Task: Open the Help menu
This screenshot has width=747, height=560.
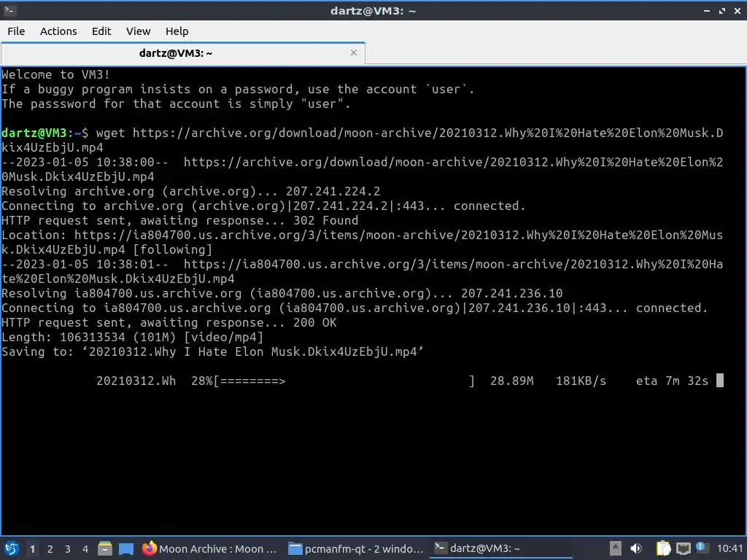Action: point(177,31)
